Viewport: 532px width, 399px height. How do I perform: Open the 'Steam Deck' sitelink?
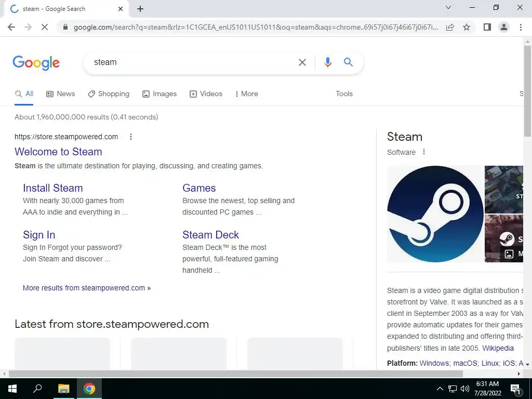(x=211, y=235)
